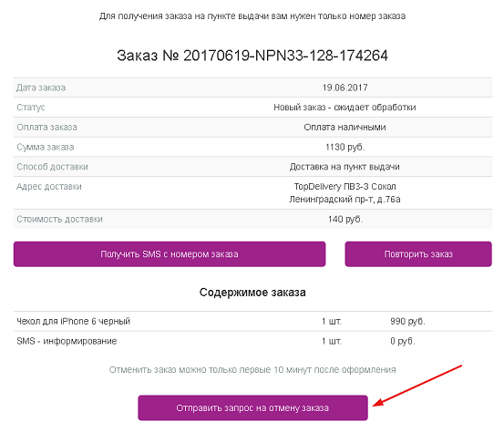Screen dimensions: 504x443
Task: Click the 10-minute cancellation notice text
Action: pos(252,370)
